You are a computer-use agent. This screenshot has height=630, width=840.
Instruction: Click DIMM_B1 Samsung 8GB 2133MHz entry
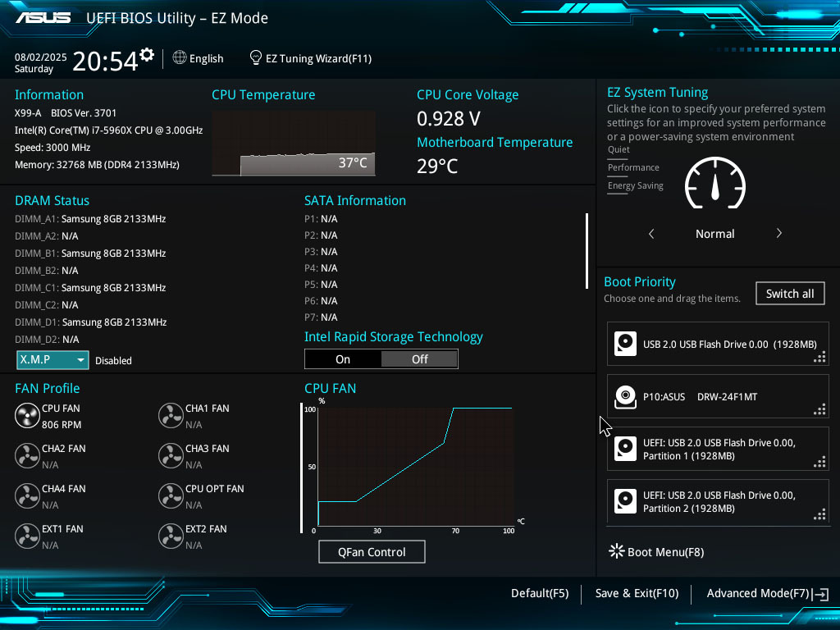[x=90, y=253]
